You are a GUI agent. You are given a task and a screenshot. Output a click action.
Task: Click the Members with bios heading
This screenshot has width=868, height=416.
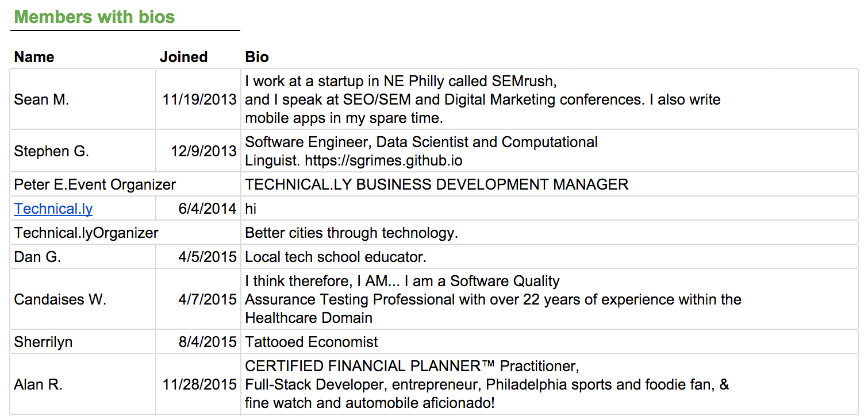tap(95, 17)
